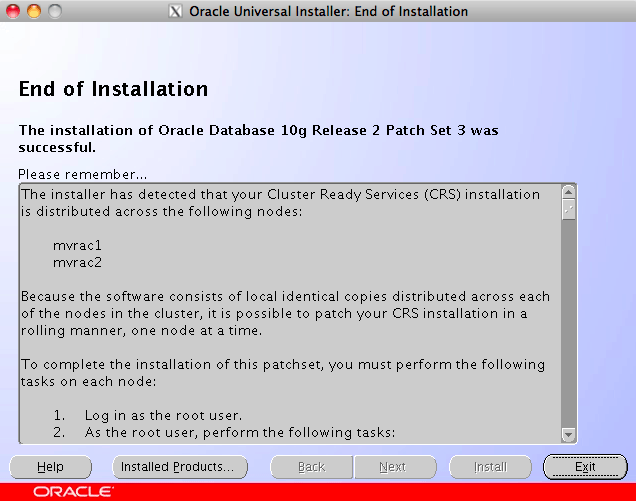Click the vertical scrollbar thumb
Viewport: 636px width, 501px height.
click(568, 210)
